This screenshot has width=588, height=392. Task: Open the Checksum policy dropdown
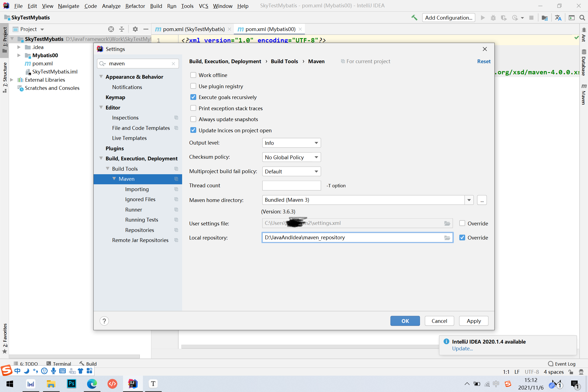click(291, 157)
